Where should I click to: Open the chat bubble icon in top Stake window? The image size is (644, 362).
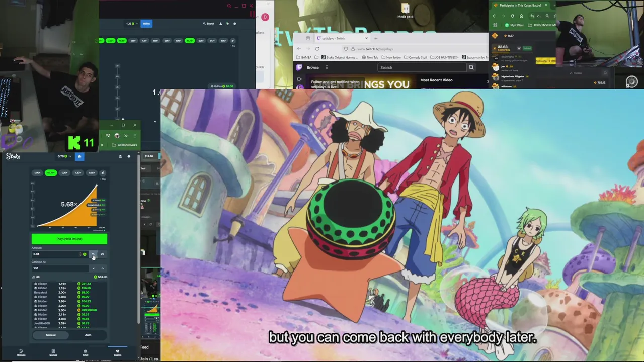click(234, 24)
